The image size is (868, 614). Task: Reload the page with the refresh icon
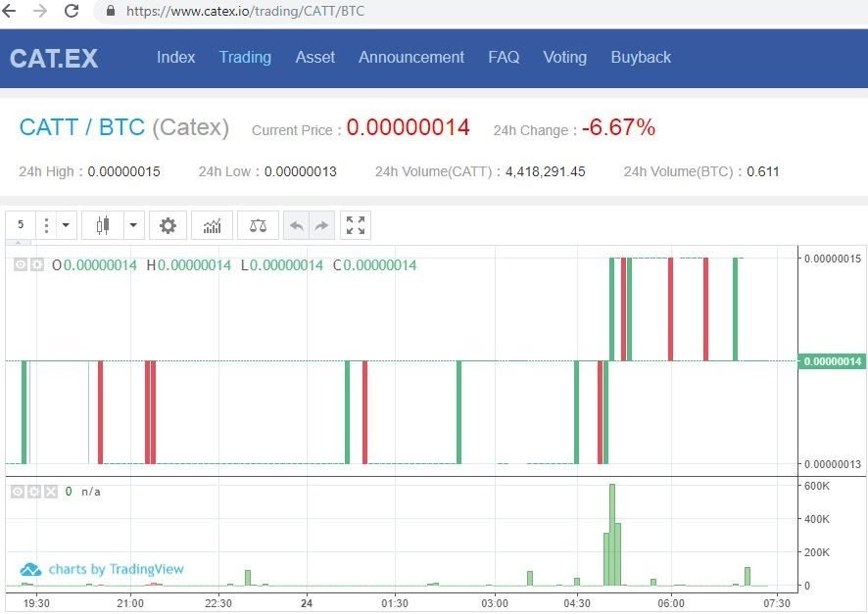pos(72,11)
